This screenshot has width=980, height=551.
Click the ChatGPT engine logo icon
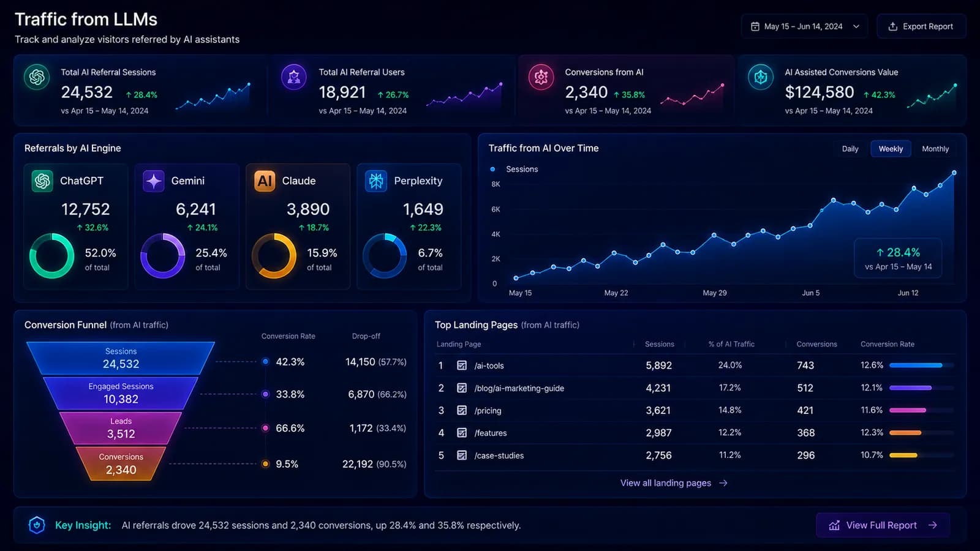coord(42,181)
